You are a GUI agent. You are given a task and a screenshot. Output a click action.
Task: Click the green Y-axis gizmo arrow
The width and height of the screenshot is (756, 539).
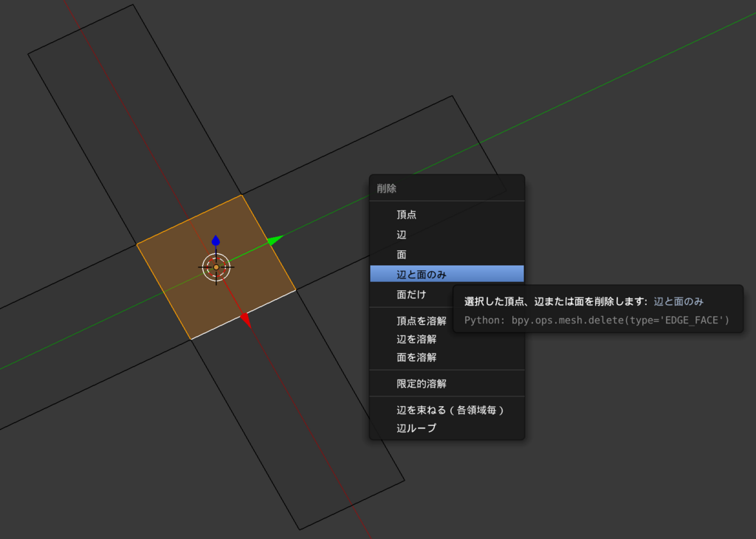click(275, 240)
